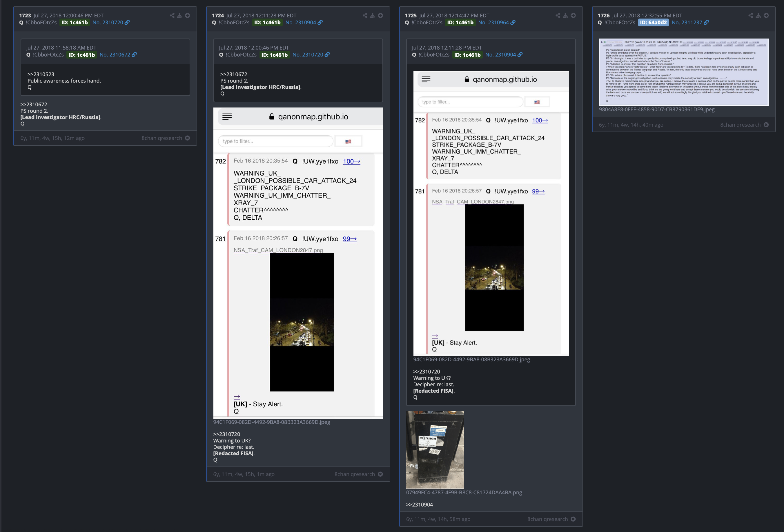Viewport: 784px width, 532px height.
Task: Open the text transcript image in post 1726
Action: pyautogui.click(x=684, y=72)
